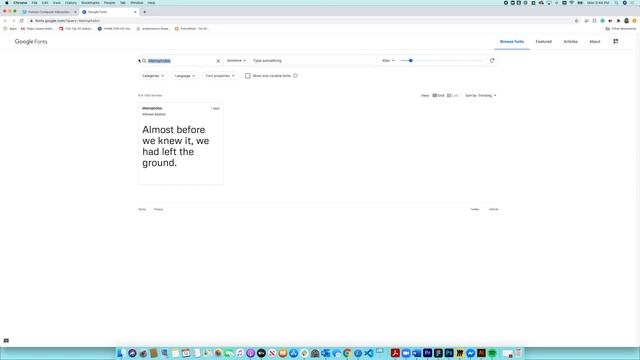Viewport: 640px width, 360px height.
Task: Open Podcasts from the dock
Action: [250, 353]
